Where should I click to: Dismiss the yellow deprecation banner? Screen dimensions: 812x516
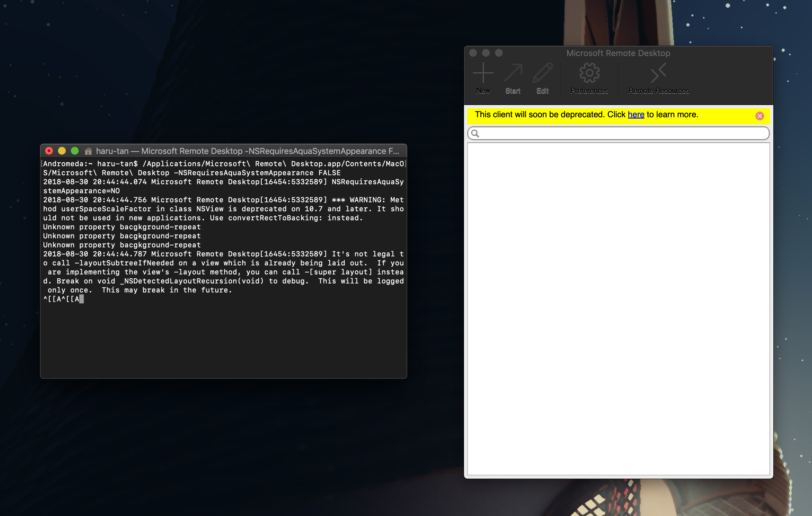pyautogui.click(x=759, y=116)
